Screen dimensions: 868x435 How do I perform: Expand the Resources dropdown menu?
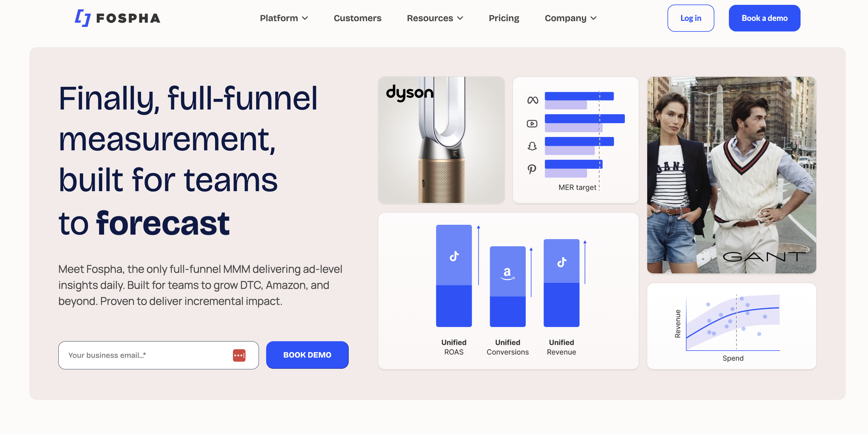(x=435, y=18)
